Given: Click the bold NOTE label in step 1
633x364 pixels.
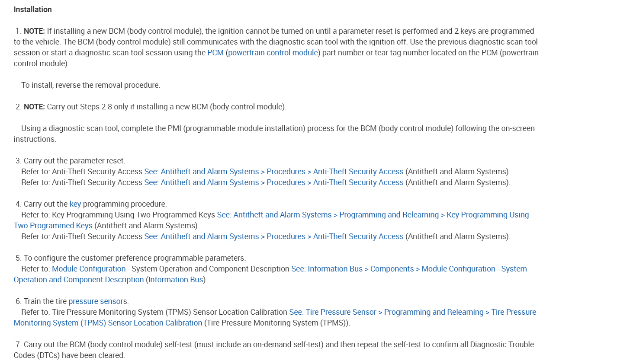Looking at the screenshot, I should coord(34,31).
